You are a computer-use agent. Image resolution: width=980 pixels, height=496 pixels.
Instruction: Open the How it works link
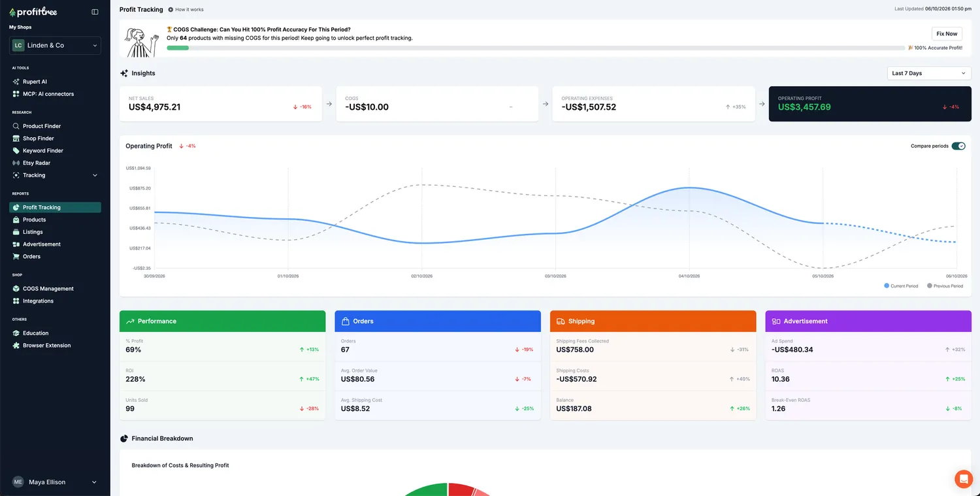(186, 10)
